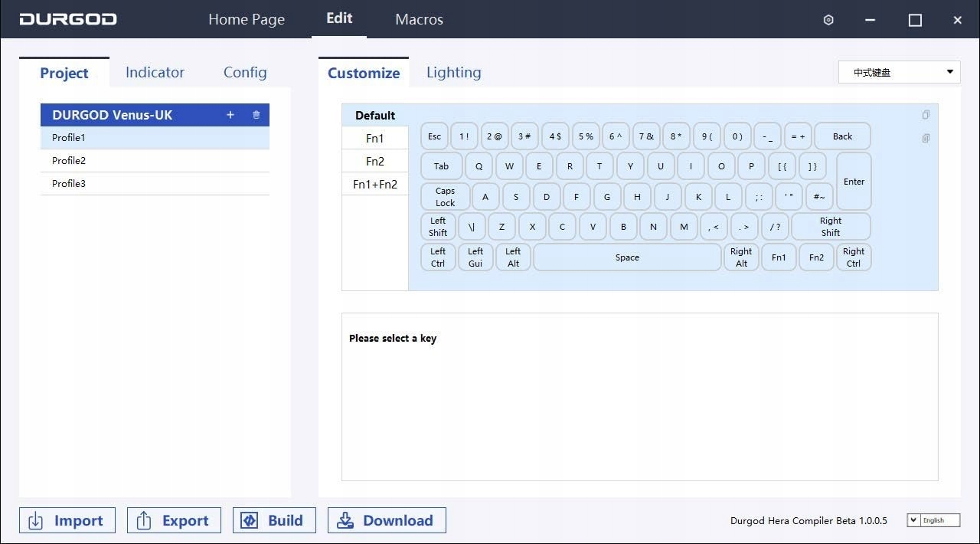Select the 1 ! key
The image size is (980, 544).
pyautogui.click(x=464, y=136)
